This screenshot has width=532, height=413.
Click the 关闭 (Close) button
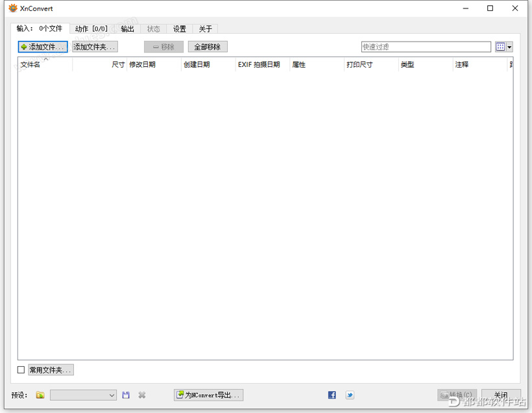click(x=501, y=395)
